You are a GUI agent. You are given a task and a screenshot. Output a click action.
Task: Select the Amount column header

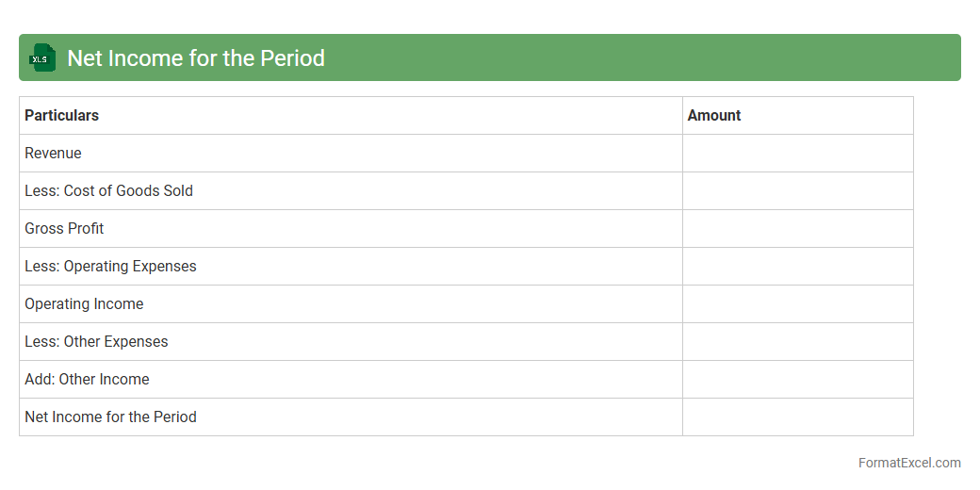[x=714, y=115]
